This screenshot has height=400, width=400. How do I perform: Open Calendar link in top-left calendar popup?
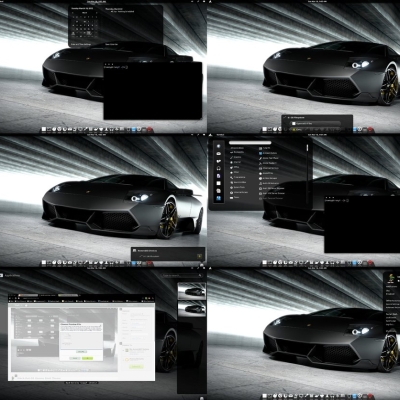click(x=111, y=44)
